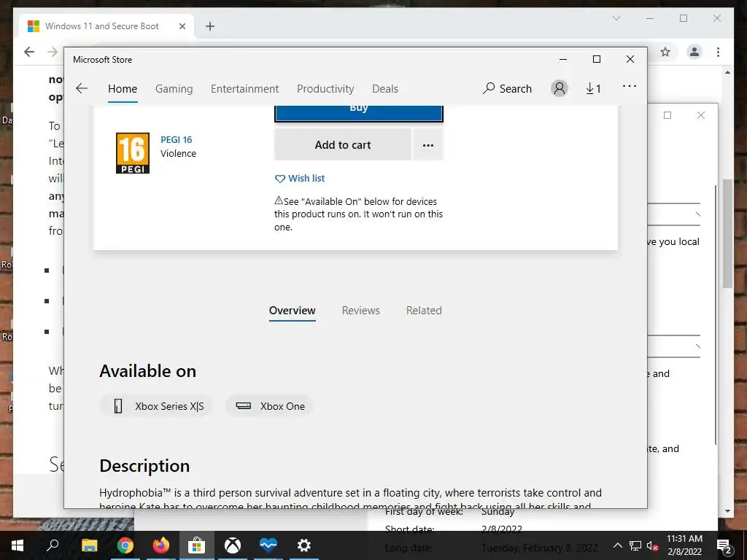This screenshot has height=560, width=747.
Task: Go back in the Microsoft Store window
Action: point(82,88)
